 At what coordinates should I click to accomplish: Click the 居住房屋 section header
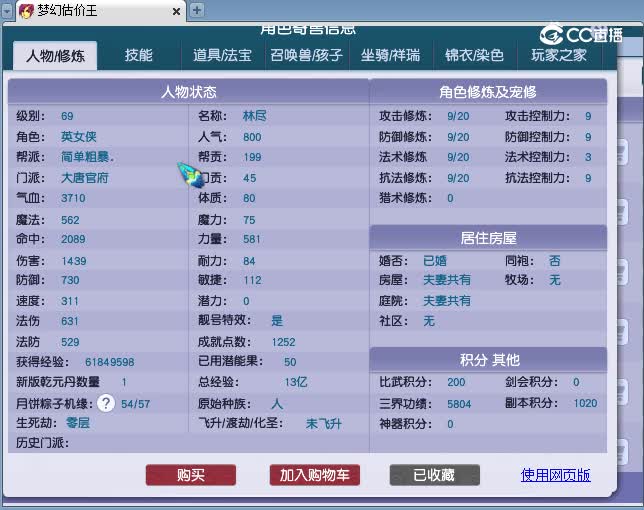pos(488,238)
